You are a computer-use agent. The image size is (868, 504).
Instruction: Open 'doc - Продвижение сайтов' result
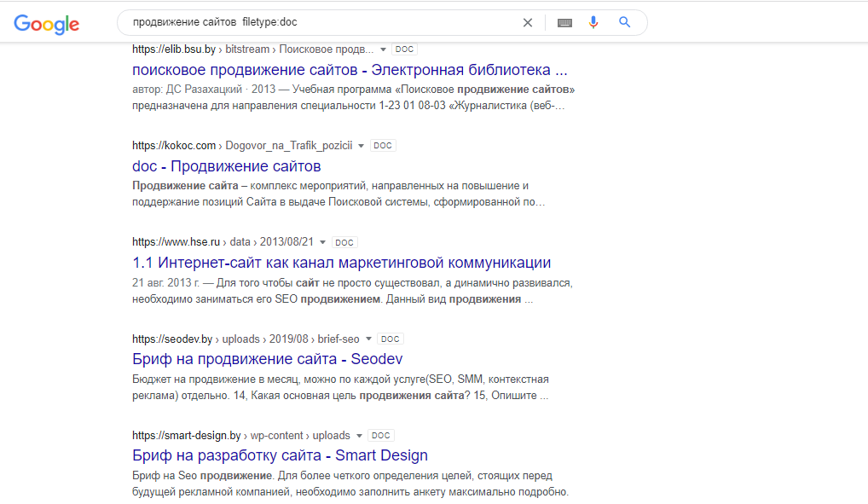(227, 166)
